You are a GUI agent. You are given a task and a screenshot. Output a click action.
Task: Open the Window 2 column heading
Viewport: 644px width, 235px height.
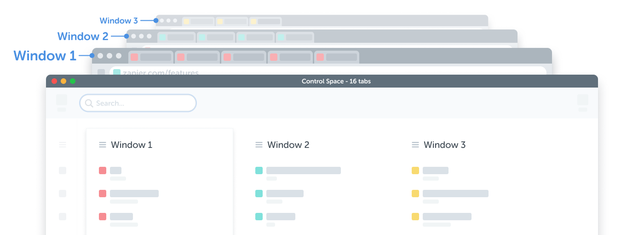coord(288,145)
